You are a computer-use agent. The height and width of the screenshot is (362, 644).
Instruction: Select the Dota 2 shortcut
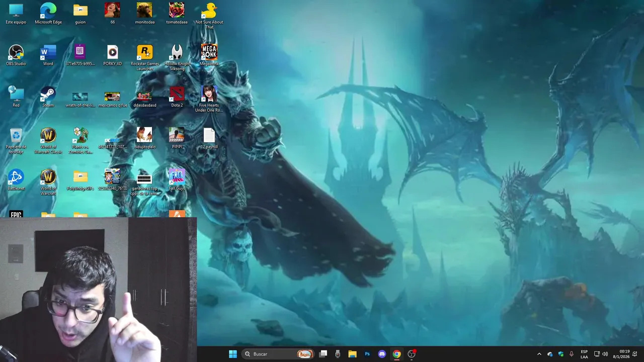coord(177,97)
